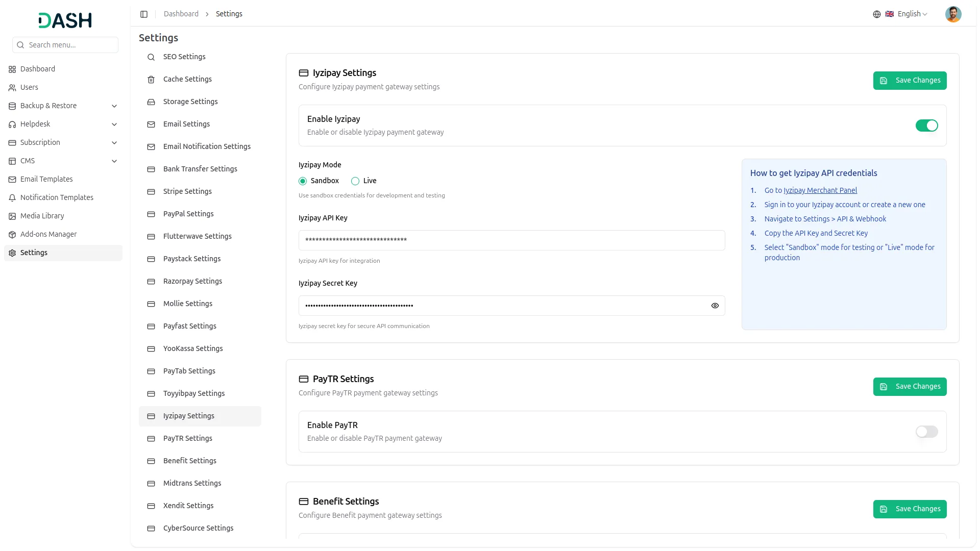The height and width of the screenshot is (551, 980).
Task: Click the Iyzipay API Key input field
Action: pos(511,240)
